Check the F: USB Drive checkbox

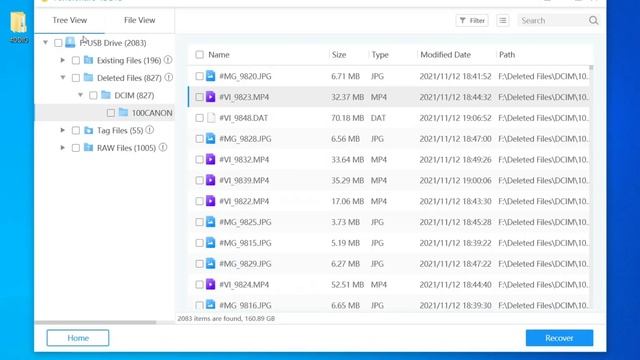(58, 43)
